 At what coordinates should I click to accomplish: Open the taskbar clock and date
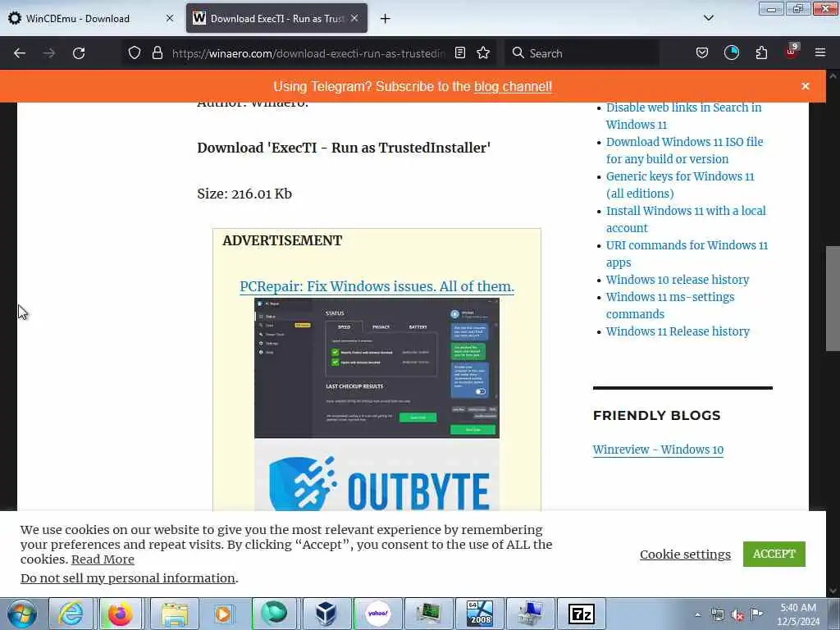[798, 614]
